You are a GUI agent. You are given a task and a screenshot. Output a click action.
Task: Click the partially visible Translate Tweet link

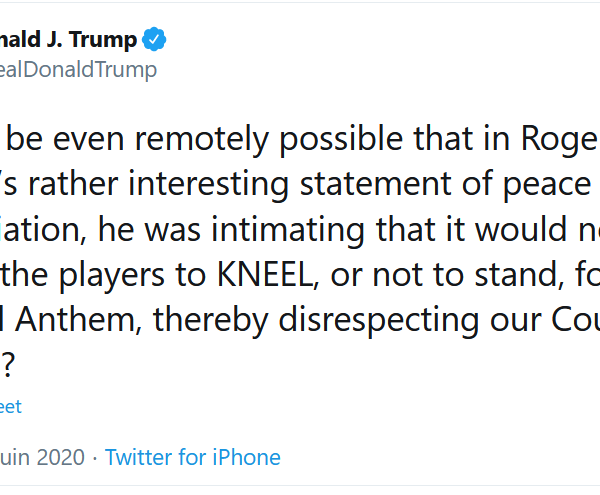pyautogui.click(x=10, y=407)
